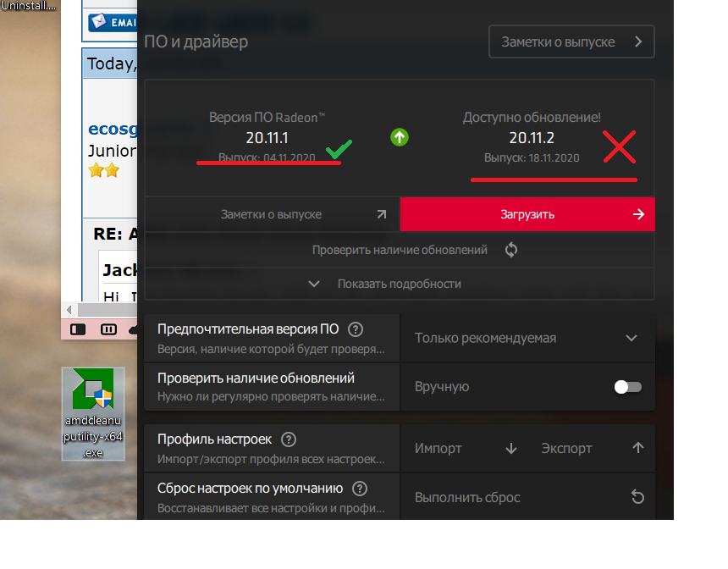The height and width of the screenshot is (569, 728).
Task: Click the reset arrow icon beside Выполнить сброс
Action: coord(638,497)
